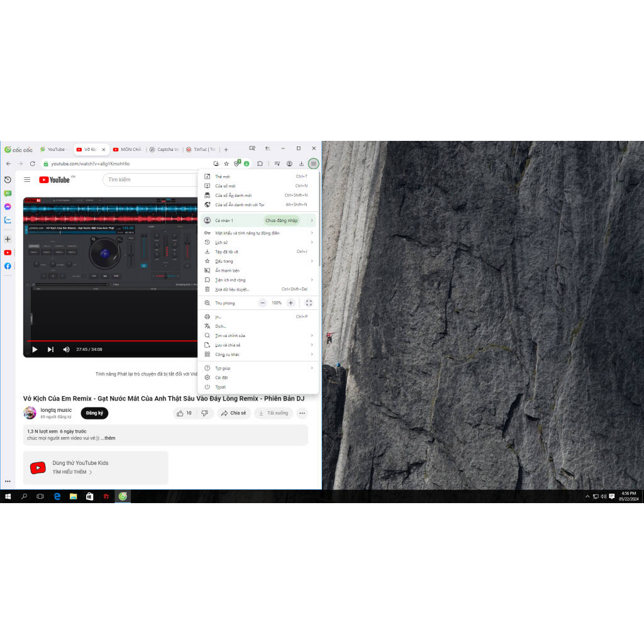
Task: Dislike the video
Action: pyautogui.click(x=205, y=413)
